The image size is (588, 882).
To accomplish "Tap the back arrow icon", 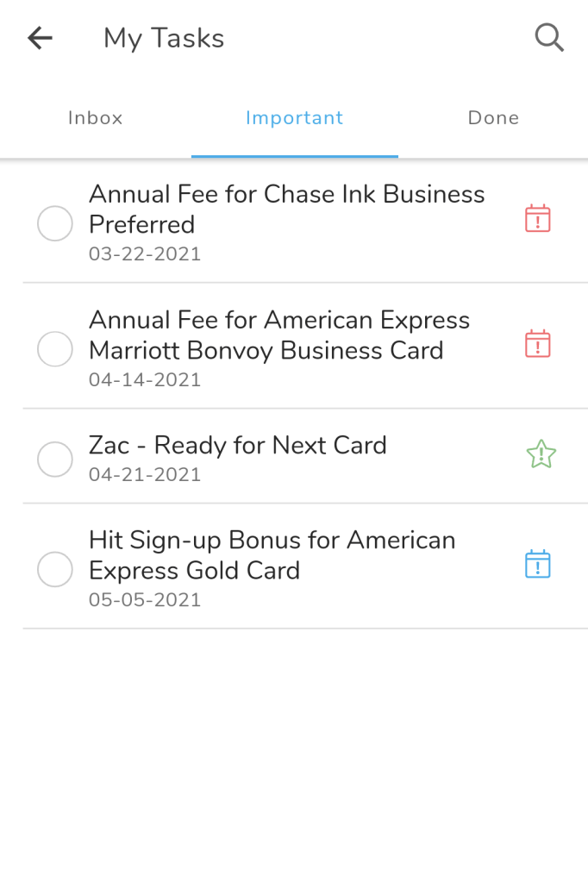I will click(x=40, y=38).
